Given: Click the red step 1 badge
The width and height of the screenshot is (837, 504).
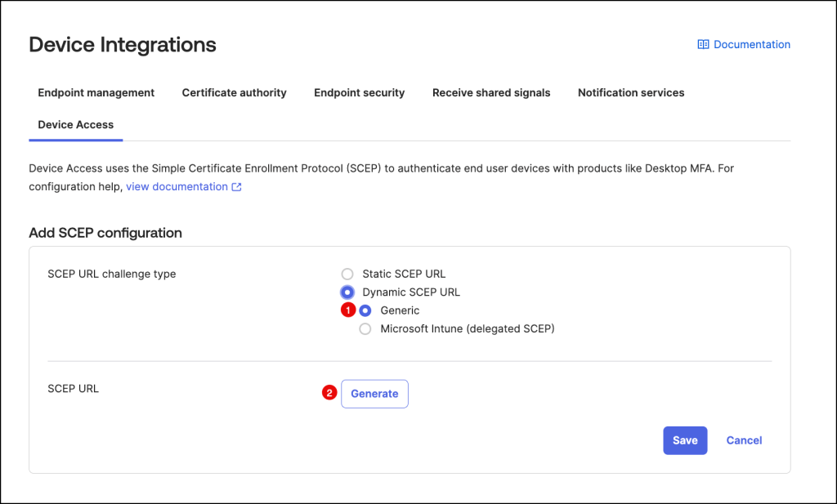Looking at the screenshot, I should 347,310.
